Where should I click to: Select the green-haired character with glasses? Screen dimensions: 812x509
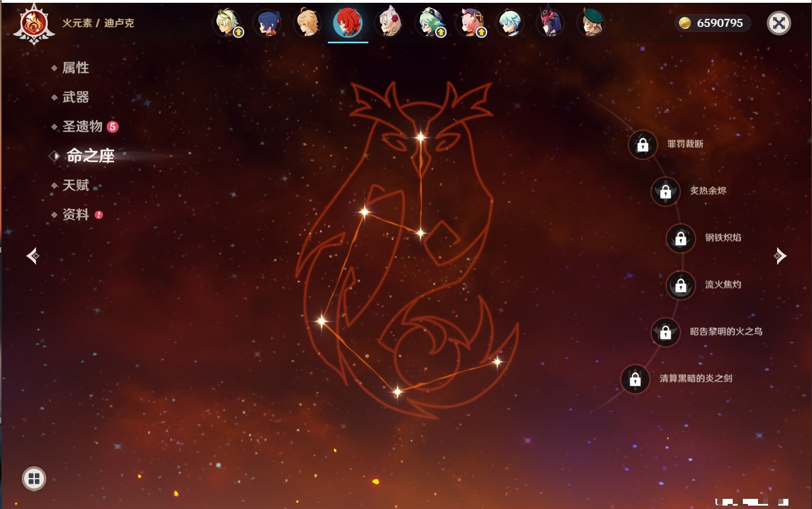click(x=430, y=23)
